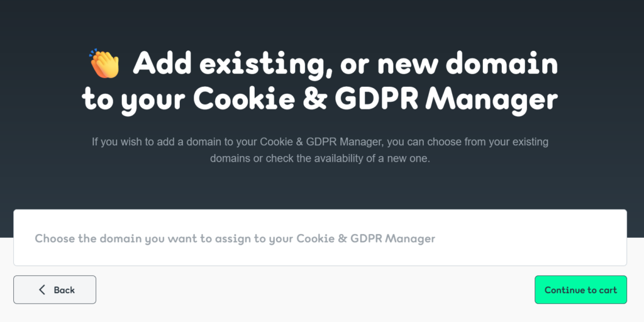Click the ampersand in the main heading

click(314, 99)
